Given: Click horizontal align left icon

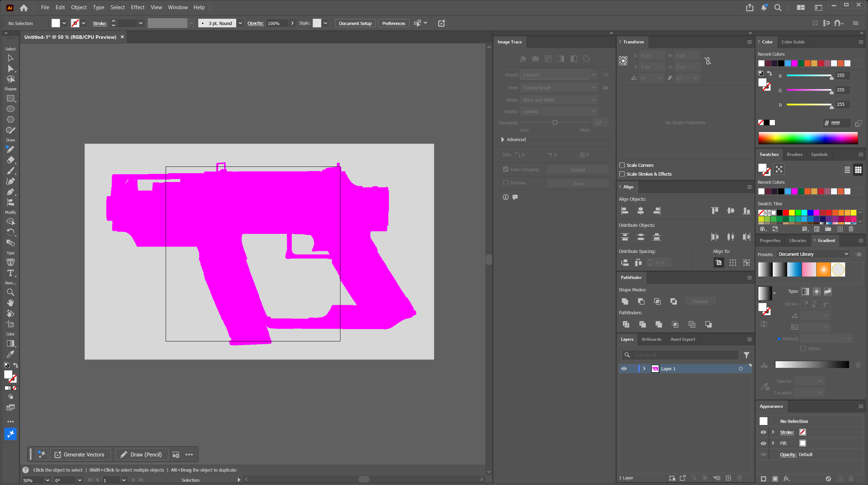Looking at the screenshot, I should [x=625, y=211].
